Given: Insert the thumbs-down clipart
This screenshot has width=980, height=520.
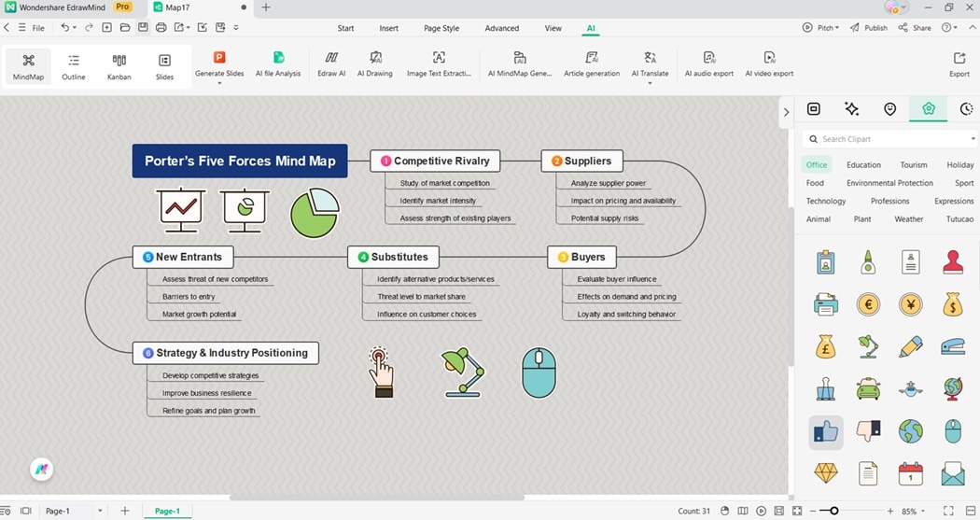Looking at the screenshot, I should 868,431.
